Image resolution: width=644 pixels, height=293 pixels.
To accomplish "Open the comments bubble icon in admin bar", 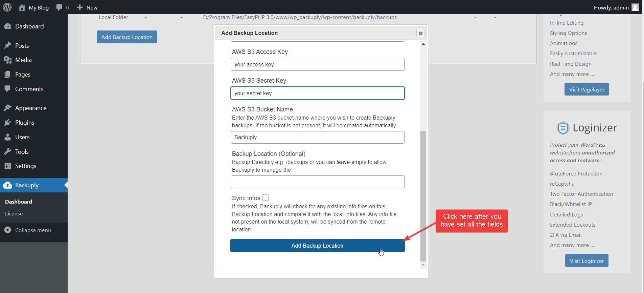I will [59, 7].
